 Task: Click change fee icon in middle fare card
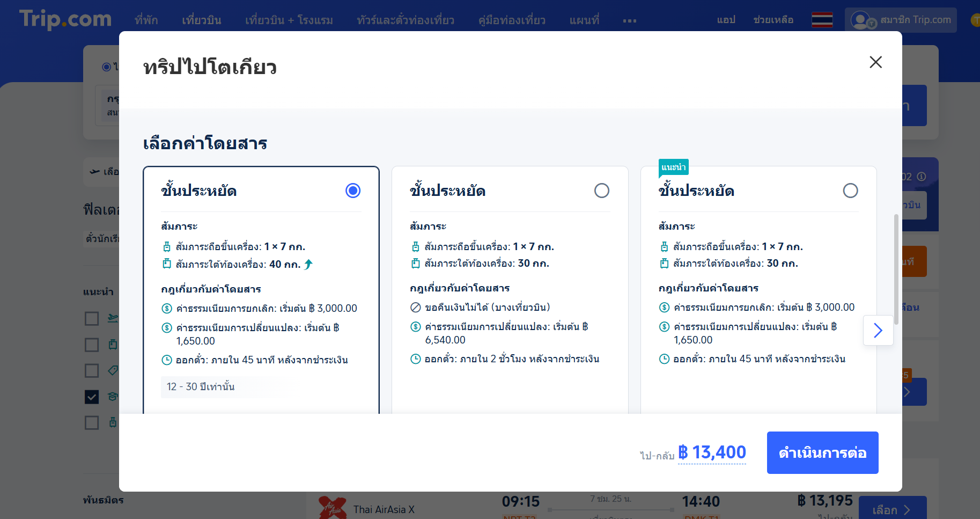tap(416, 327)
